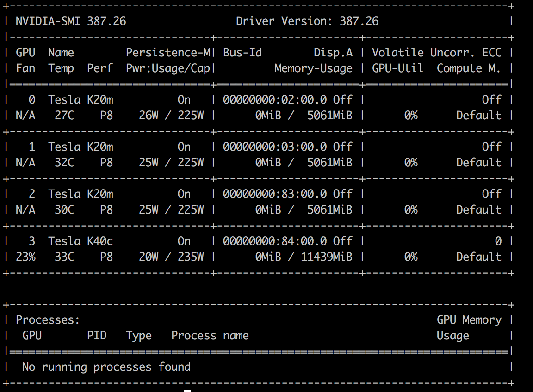Click the GPU-Util header text
The width and height of the screenshot is (533, 392).
[x=397, y=68]
